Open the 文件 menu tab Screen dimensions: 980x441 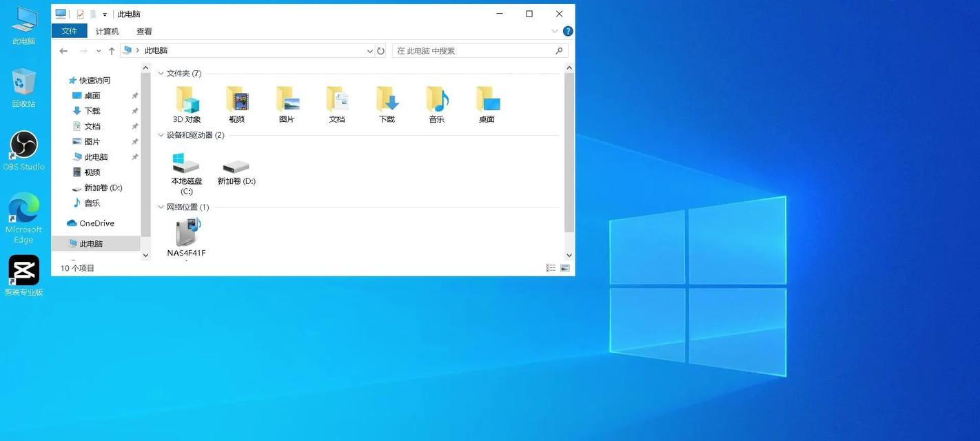click(x=69, y=31)
